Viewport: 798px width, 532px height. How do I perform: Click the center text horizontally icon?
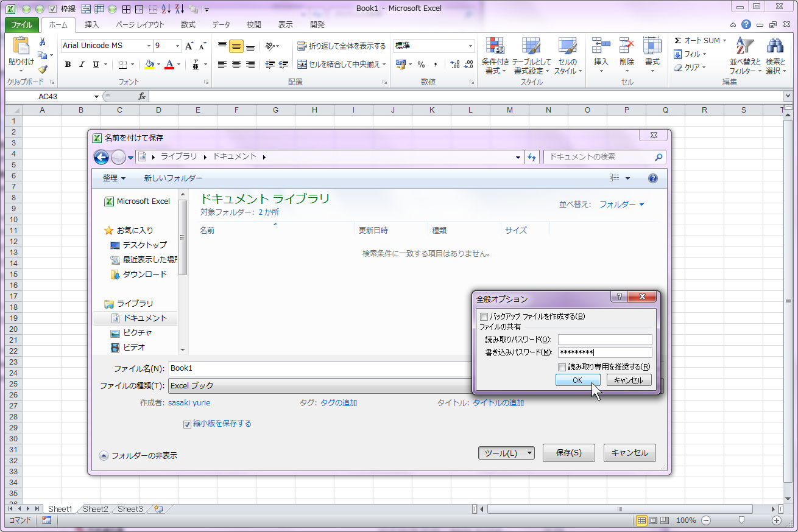236,65
